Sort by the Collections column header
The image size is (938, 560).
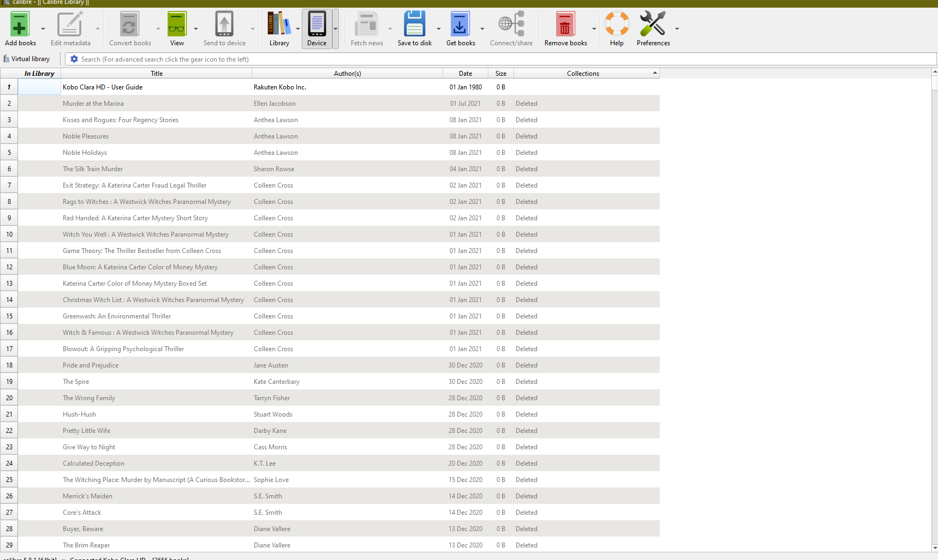pyautogui.click(x=587, y=73)
